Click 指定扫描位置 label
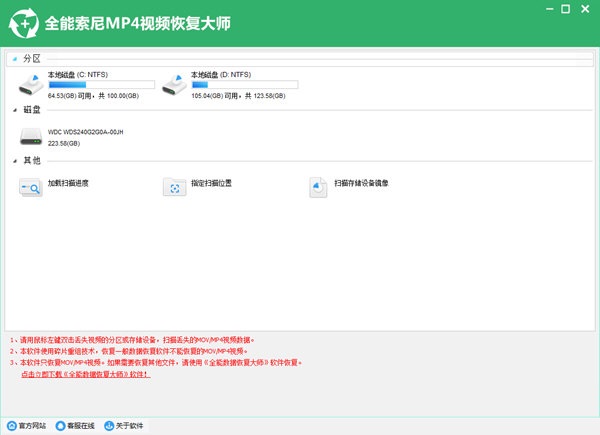Viewport: 600px width, 435px height. click(x=211, y=183)
